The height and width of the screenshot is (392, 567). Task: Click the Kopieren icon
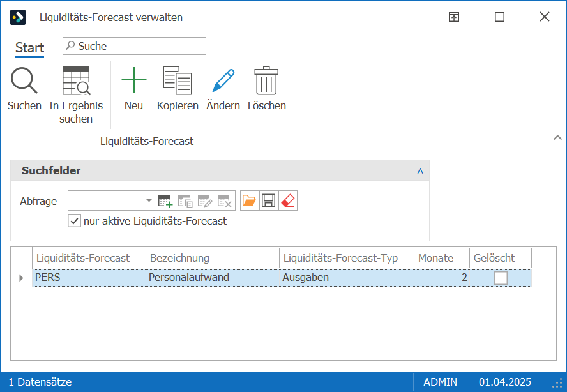(178, 80)
